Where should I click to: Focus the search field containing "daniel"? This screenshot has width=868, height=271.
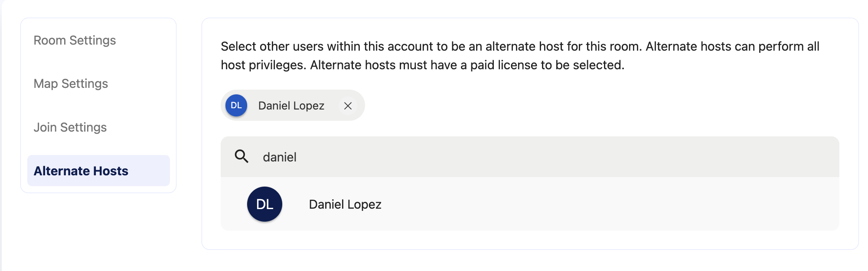click(x=530, y=157)
